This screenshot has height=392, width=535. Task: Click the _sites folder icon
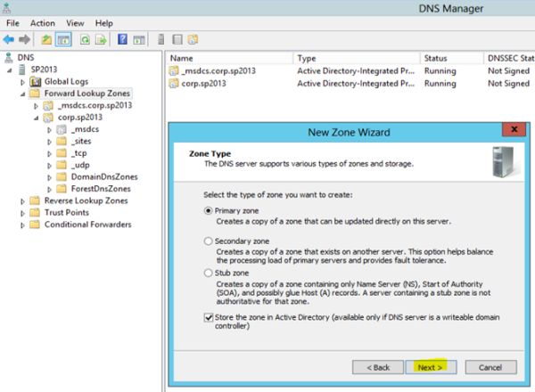tap(62, 141)
